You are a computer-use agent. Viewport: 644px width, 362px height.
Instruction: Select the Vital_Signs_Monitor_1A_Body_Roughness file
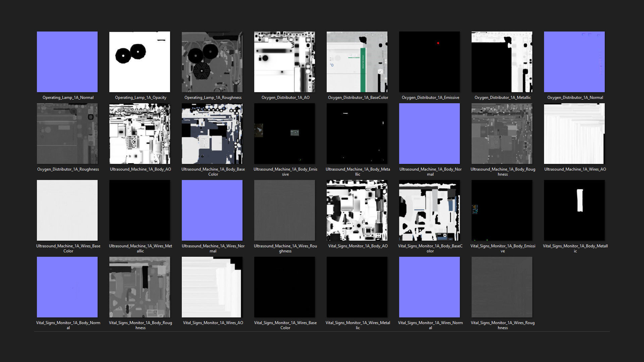(x=140, y=287)
